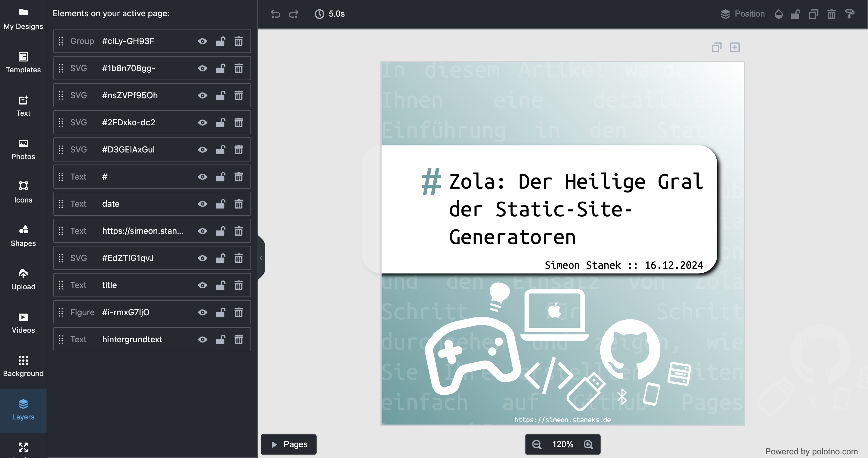Open the Shapes side panel
The height and width of the screenshot is (458, 868).
(x=23, y=236)
